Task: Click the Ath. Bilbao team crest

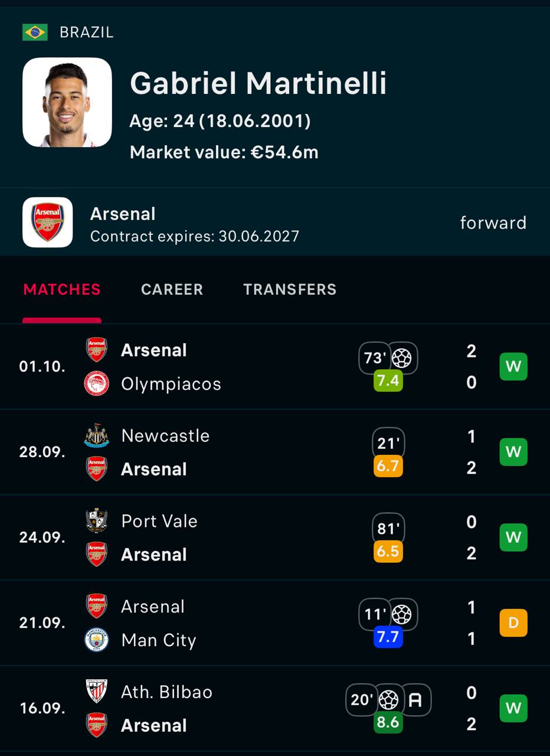Action: click(x=97, y=692)
